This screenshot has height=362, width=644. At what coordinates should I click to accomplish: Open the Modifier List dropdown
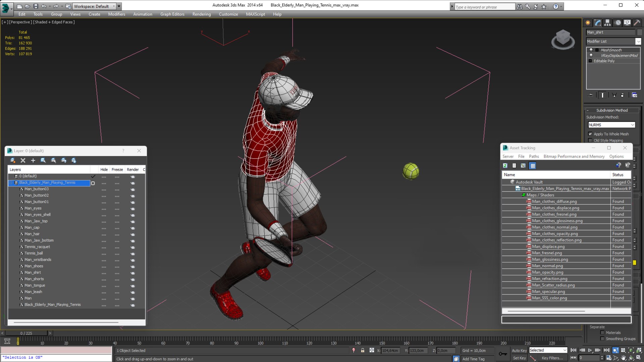[x=638, y=41]
